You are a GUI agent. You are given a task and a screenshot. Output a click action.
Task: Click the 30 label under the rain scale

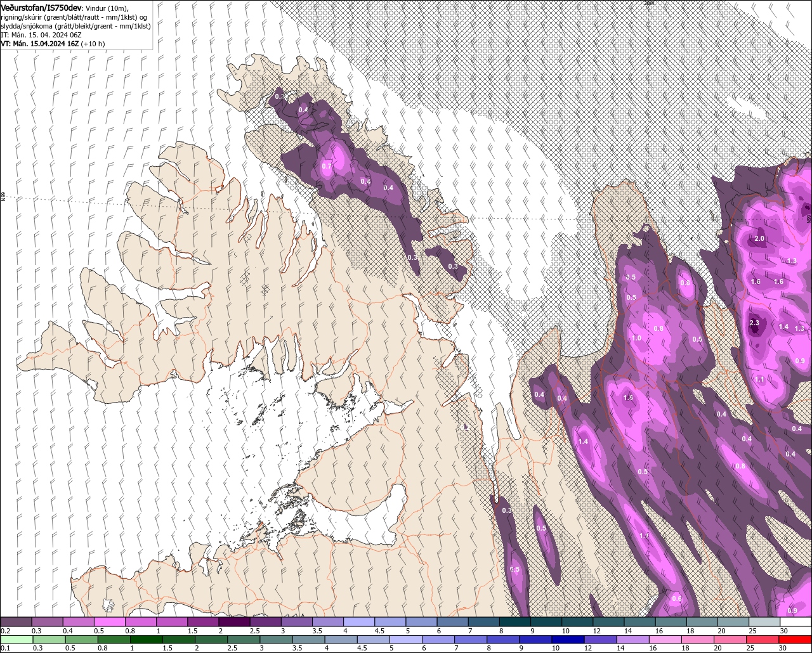click(x=783, y=648)
